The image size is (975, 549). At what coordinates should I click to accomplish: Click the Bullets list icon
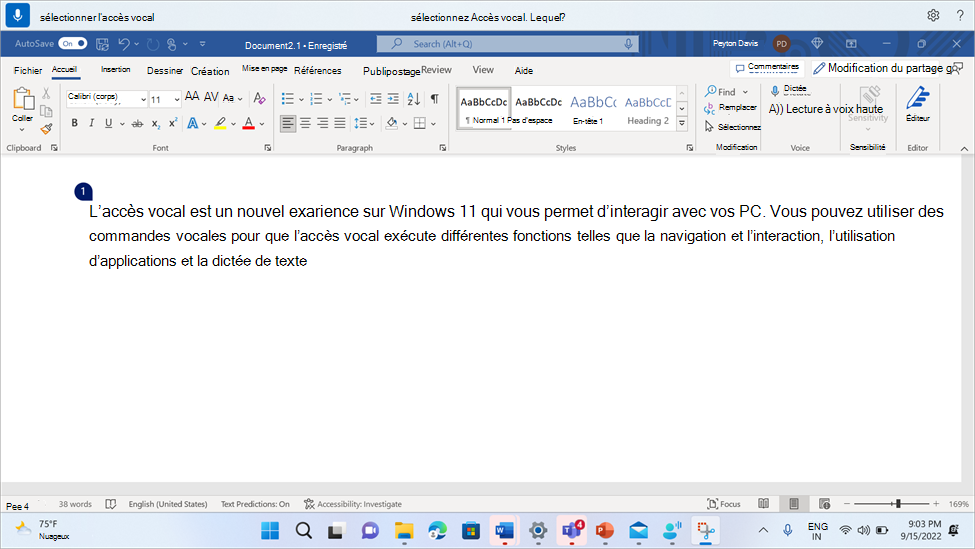coord(287,99)
